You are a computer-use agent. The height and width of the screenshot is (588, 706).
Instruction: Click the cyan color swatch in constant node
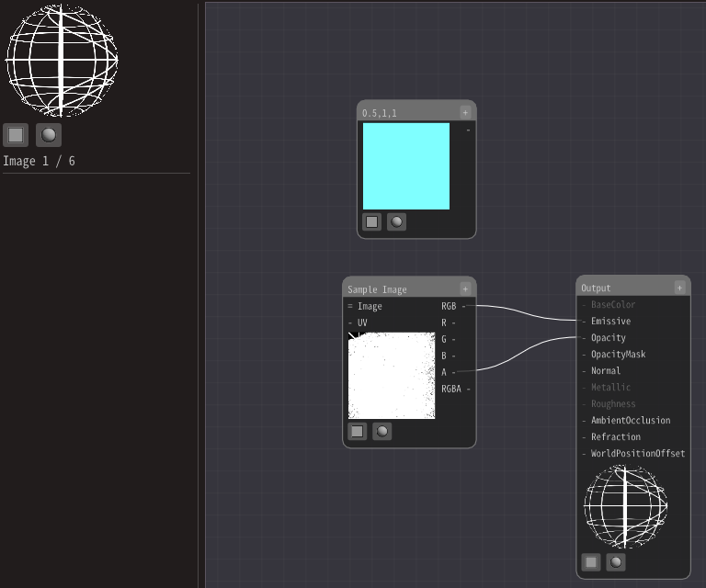pyautogui.click(x=406, y=166)
